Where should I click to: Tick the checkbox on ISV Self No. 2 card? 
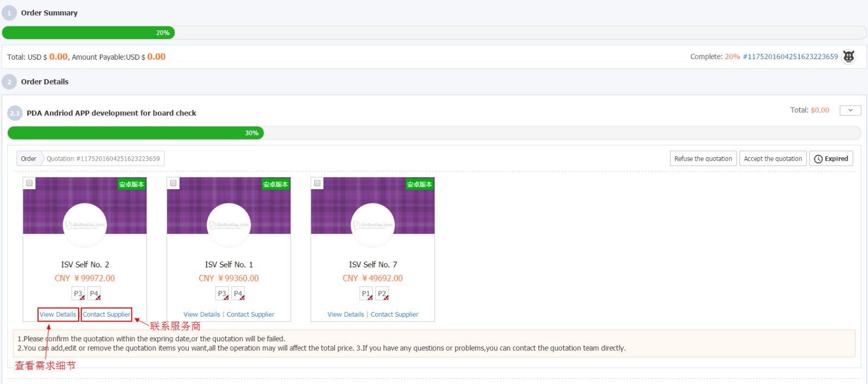(x=30, y=183)
